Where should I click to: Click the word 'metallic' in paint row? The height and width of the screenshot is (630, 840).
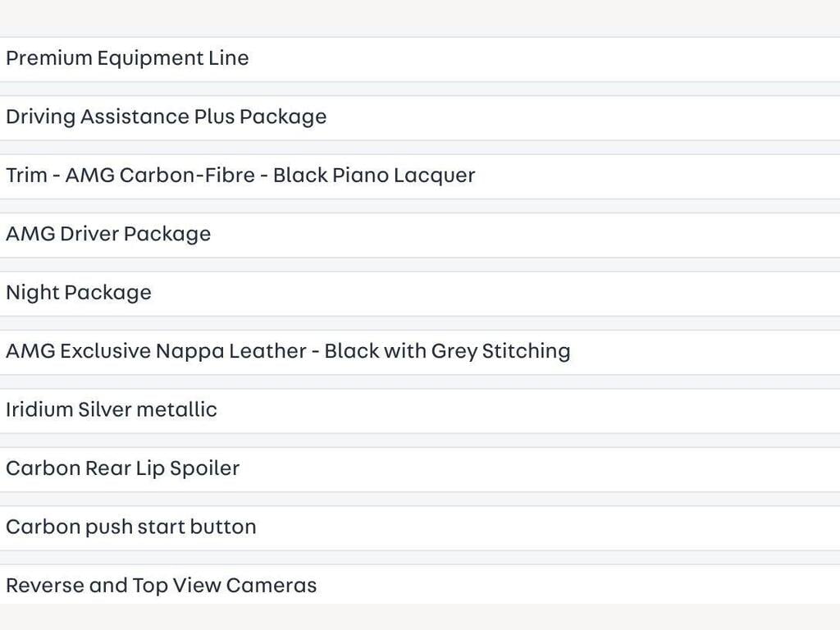point(177,409)
